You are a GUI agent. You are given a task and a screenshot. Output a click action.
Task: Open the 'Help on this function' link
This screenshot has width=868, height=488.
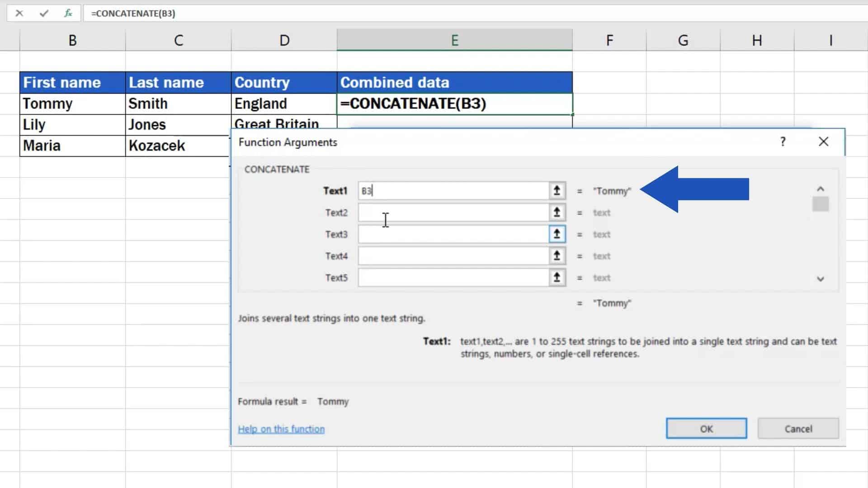coord(281,428)
